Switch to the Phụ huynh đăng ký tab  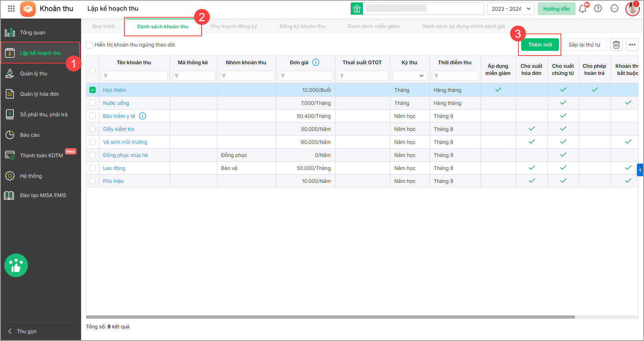coord(234,26)
